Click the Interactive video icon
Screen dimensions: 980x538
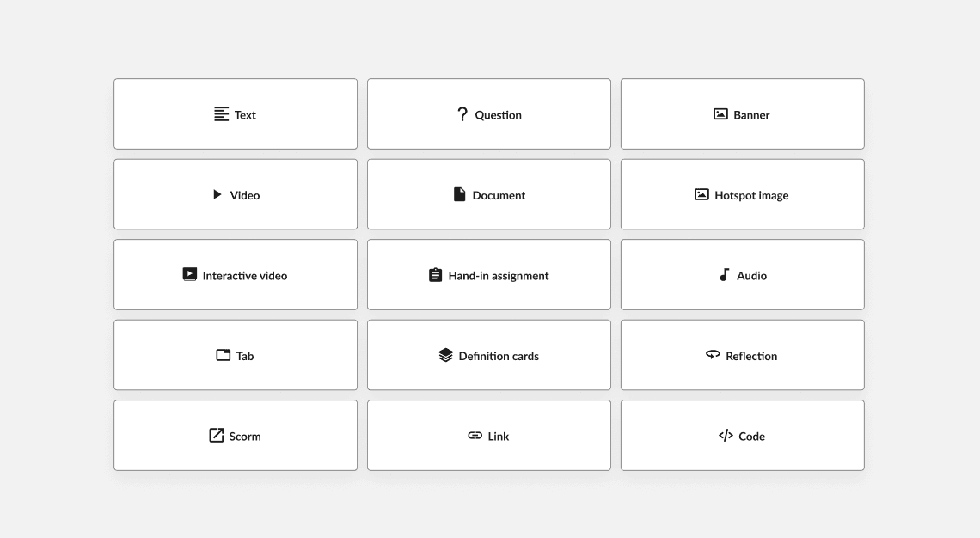[x=189, y=274]
